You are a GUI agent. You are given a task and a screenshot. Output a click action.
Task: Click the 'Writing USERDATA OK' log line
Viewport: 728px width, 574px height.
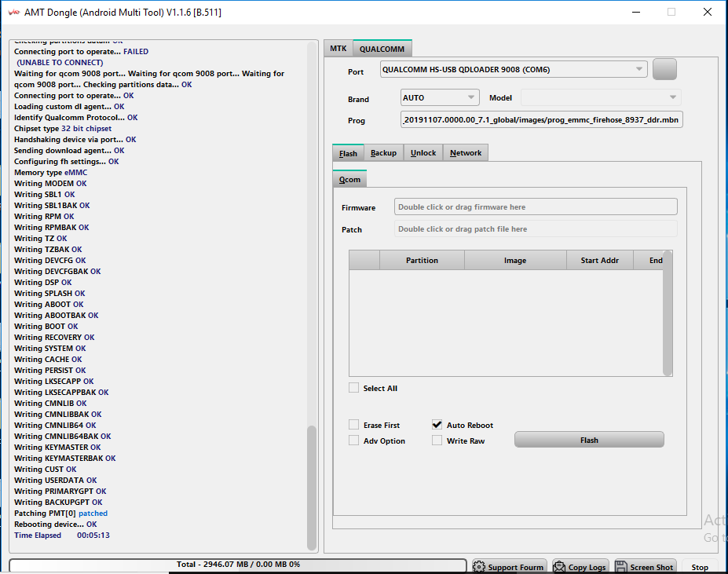[55, 481]
